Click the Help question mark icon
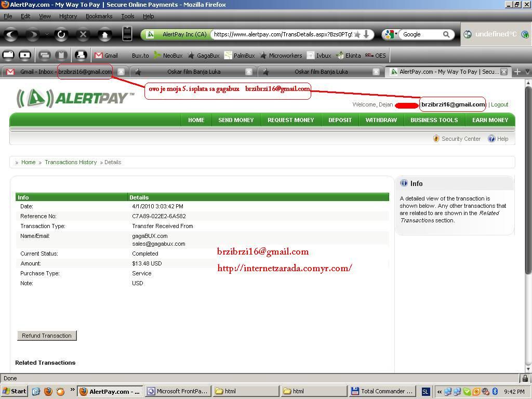The image size is (532, 399). pos(491,138)
